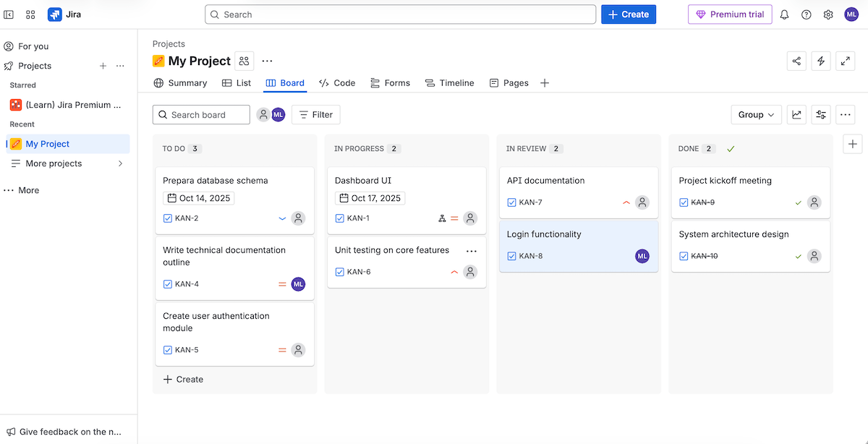Toggle the green checkmark on the DONE column

(731, 148)
